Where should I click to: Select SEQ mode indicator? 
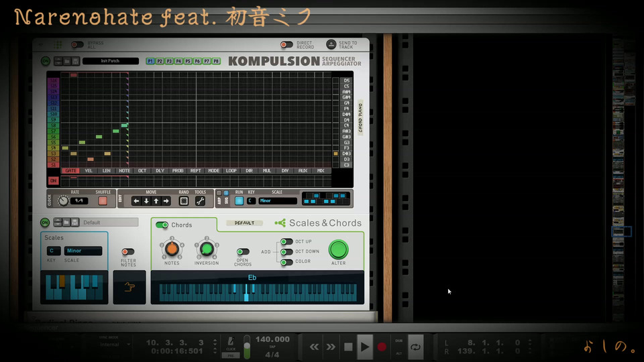click(x=226, y=193)
